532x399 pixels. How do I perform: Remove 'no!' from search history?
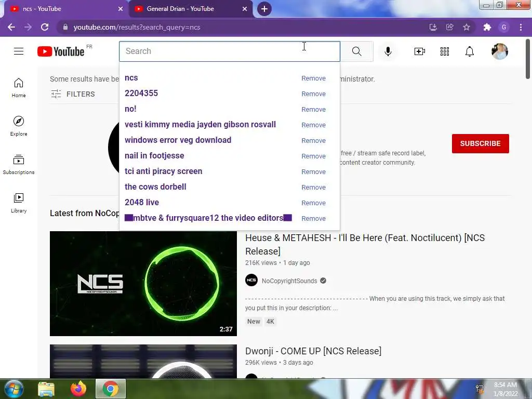[x=313, y=110]
